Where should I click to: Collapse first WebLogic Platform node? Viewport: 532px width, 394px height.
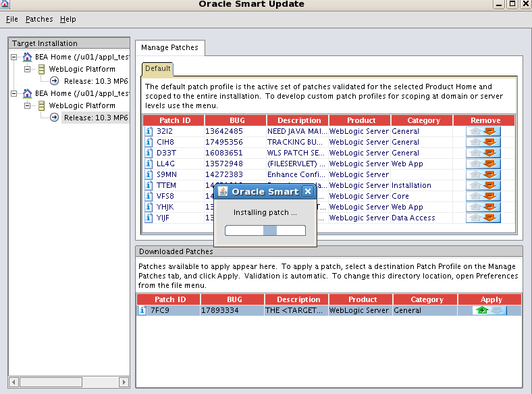[x=28, y=70]
